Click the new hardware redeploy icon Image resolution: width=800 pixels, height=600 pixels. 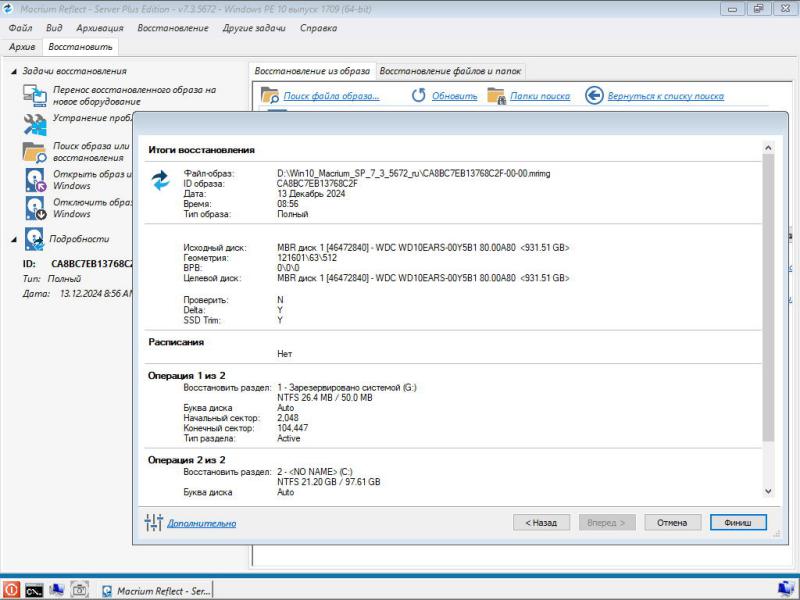(x=35, y=95)
